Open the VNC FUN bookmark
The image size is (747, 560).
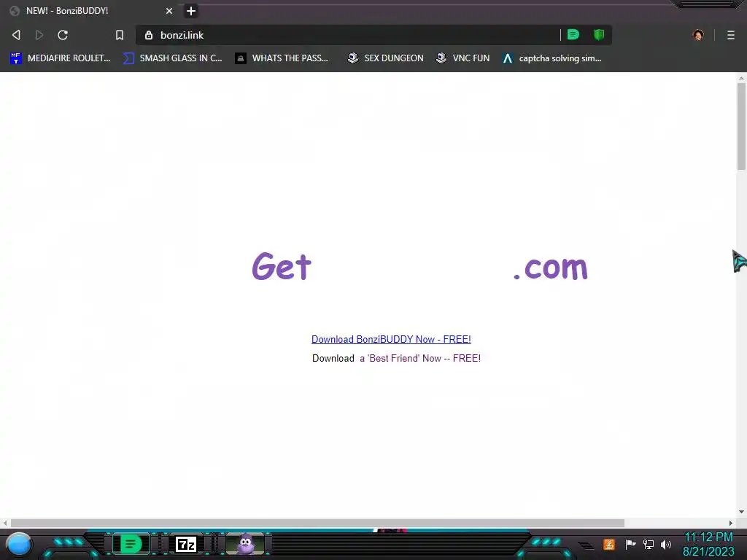click(x=463, y=58)
